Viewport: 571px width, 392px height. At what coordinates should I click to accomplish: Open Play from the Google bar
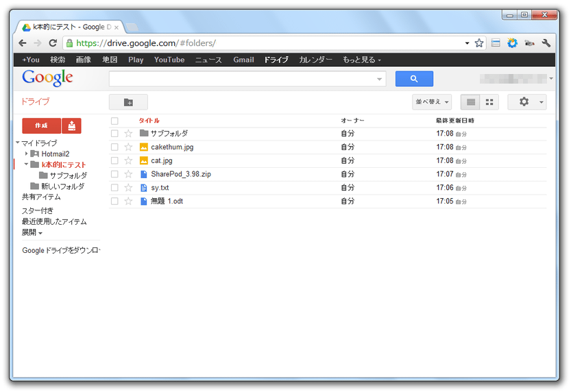click(x=136, y=60)
